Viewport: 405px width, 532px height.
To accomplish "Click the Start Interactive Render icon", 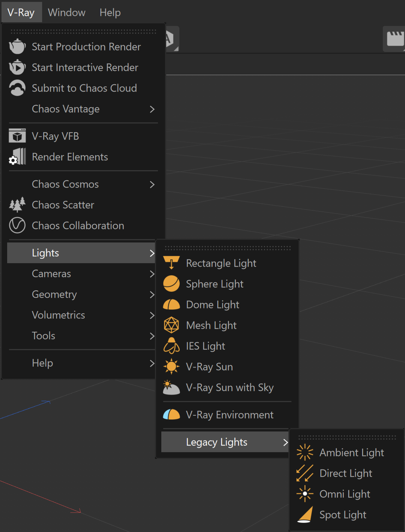I will coord(17,67).
